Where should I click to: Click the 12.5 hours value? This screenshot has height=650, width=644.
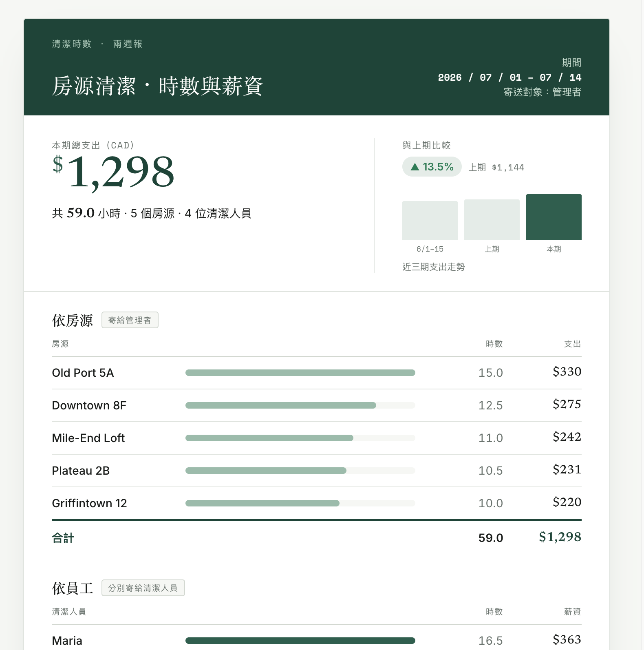(x=491, y=405)
